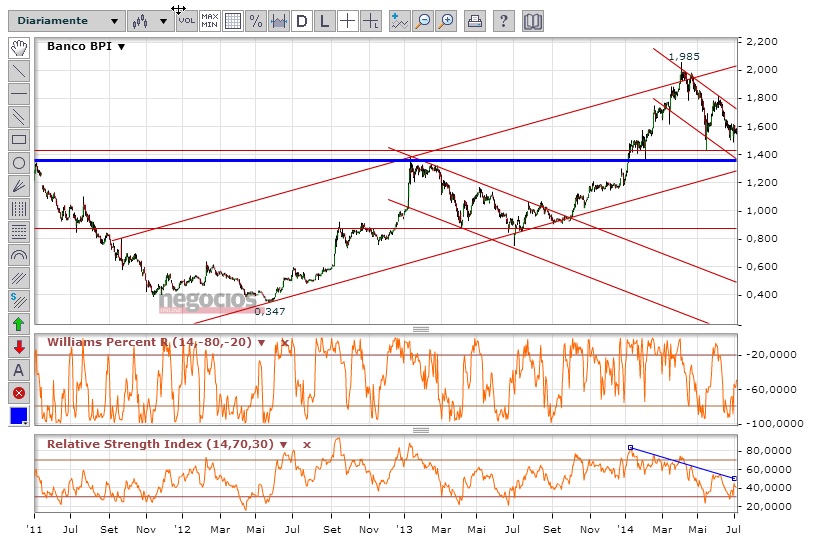Click the -20,0000 Williams axis value
The height and width of the screenshot is (545, 819).
(x=771, y=355)
